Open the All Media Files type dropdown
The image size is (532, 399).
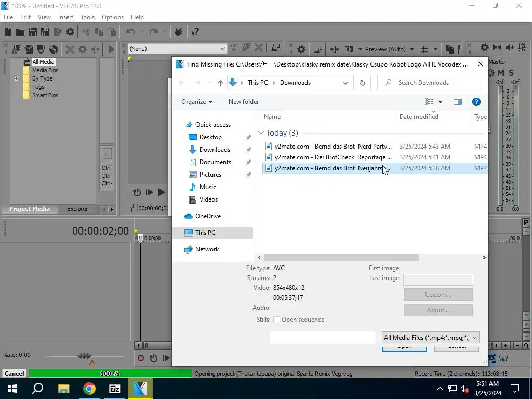tap(431, 338)
